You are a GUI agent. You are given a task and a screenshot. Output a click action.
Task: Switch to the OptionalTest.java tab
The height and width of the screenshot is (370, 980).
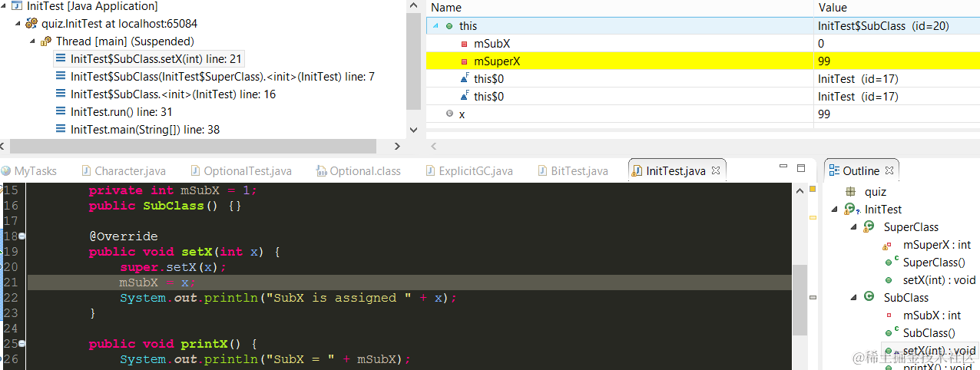[240, 171]
